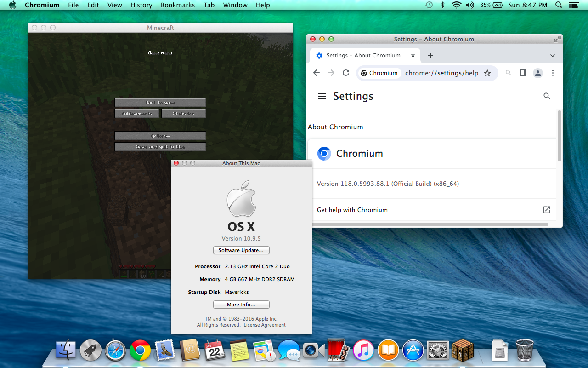
Task: Bookmark this page with the star icon
Action: [487, 73]
